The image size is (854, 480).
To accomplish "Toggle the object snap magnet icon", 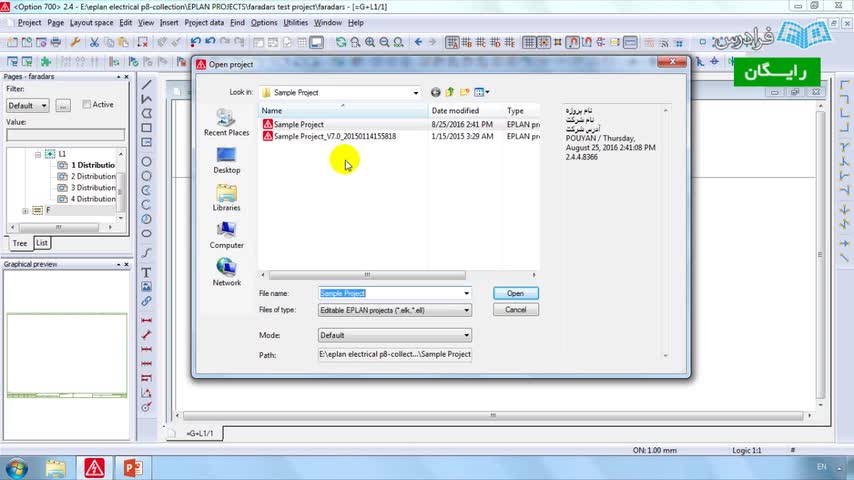I will tap(572, 42).
